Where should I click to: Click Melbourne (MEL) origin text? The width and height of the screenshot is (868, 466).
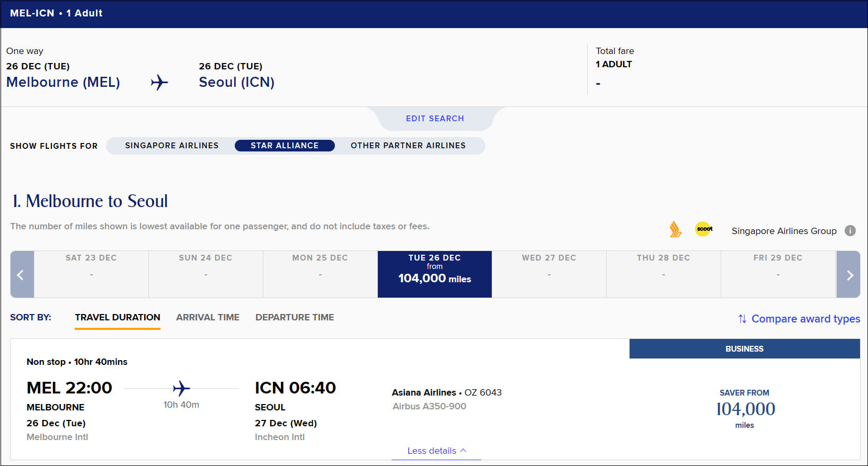click(x=63, y=83)
